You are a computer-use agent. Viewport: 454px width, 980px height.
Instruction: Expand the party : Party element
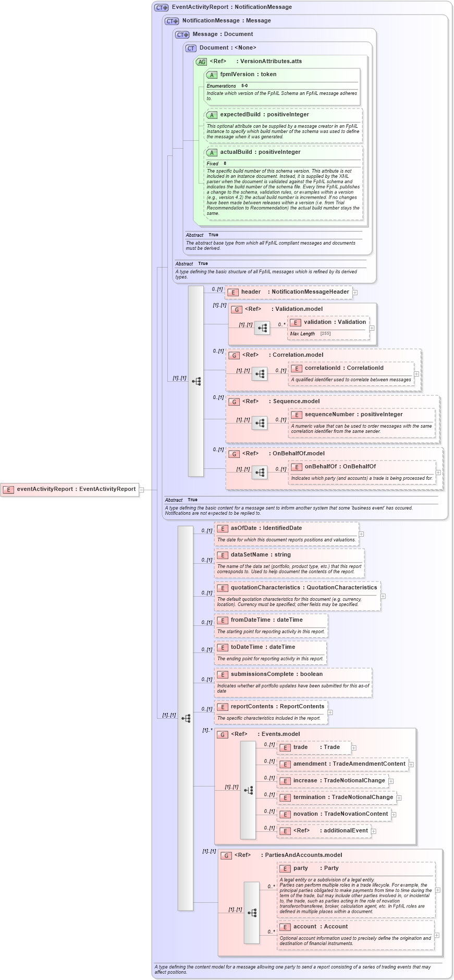click(438, 890)
